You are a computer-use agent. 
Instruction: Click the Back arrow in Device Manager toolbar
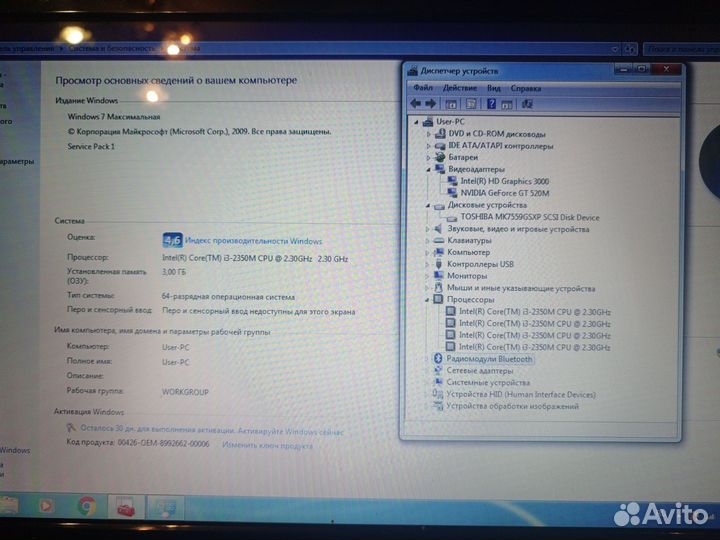416,104
